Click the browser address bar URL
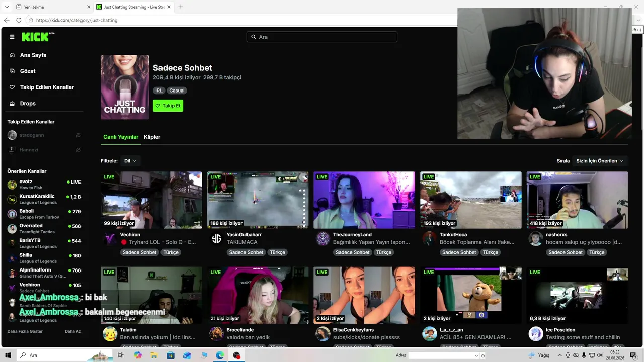Viewport: 644px width, 362px height. click(76, 20)
